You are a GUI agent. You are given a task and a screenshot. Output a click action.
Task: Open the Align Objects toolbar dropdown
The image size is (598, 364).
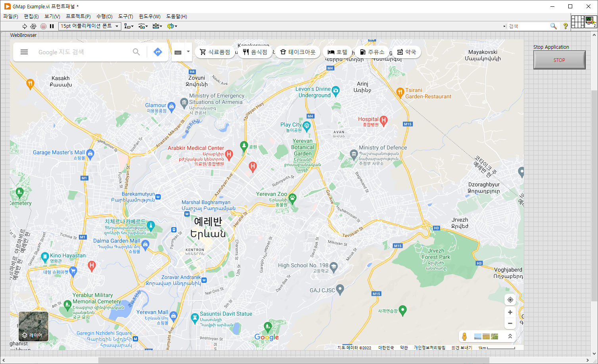click(x=129, y=26)
